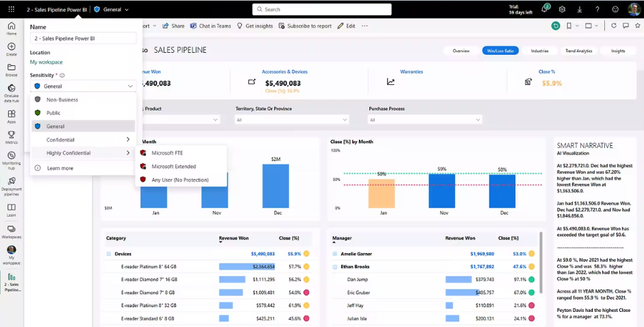Select the General label in list
This screenshot has width=644, height=327.
tap(84, 126)
